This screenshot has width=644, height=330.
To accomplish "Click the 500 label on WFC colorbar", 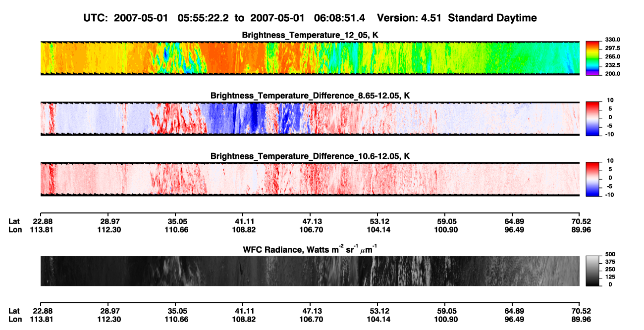I will click(609, 253).
